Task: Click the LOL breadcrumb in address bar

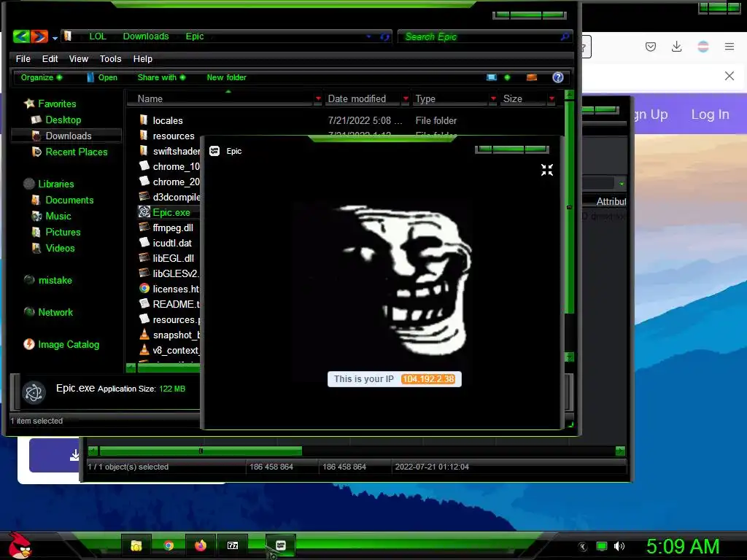Action: coord(98,36)
